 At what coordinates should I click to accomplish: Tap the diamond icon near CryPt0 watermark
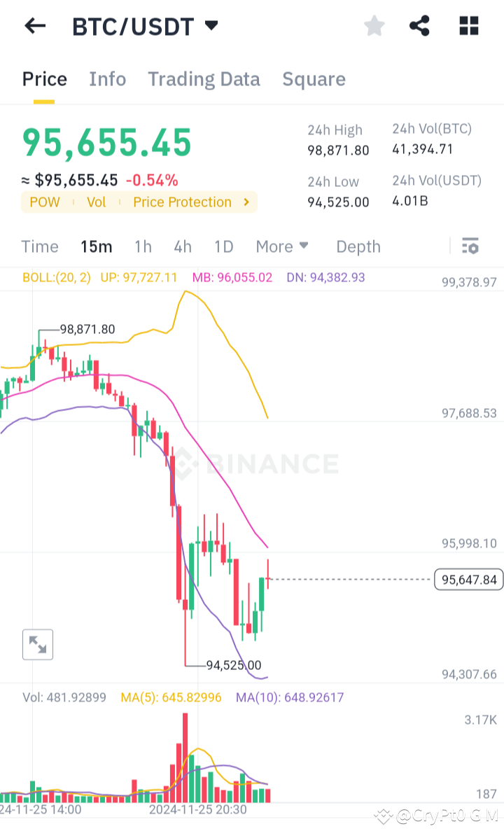(383, 815)
